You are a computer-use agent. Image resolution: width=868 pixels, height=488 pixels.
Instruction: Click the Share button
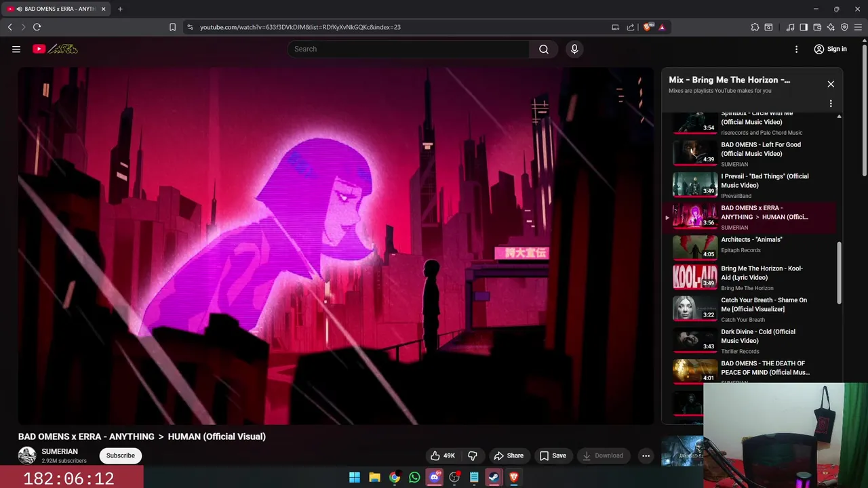coord(509,455)
